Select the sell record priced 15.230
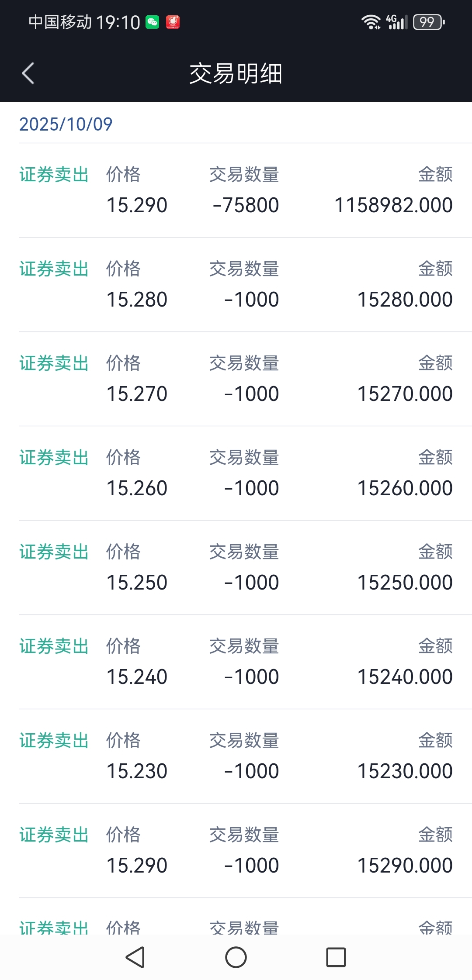 (x=236, y=756)
